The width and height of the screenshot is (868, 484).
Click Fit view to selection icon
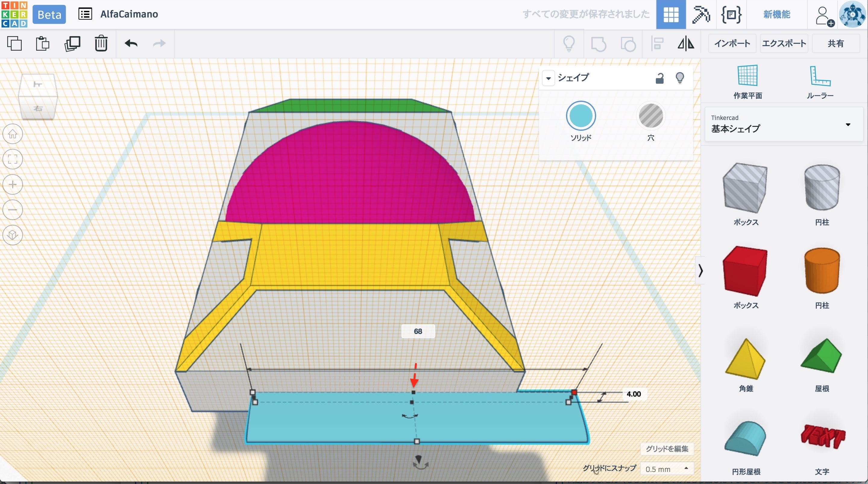(x=13, y=159)
